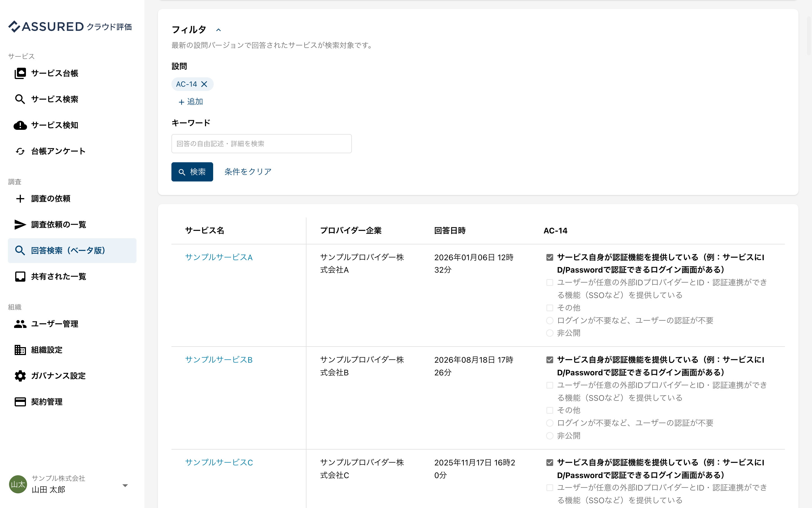Click the 山太 user avatar
Image resolution: width=812 pixels, height=508 pixels.
coord(18,484)
